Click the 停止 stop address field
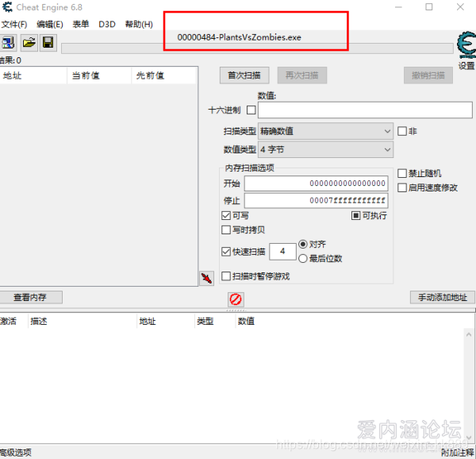 click(316, 200)
